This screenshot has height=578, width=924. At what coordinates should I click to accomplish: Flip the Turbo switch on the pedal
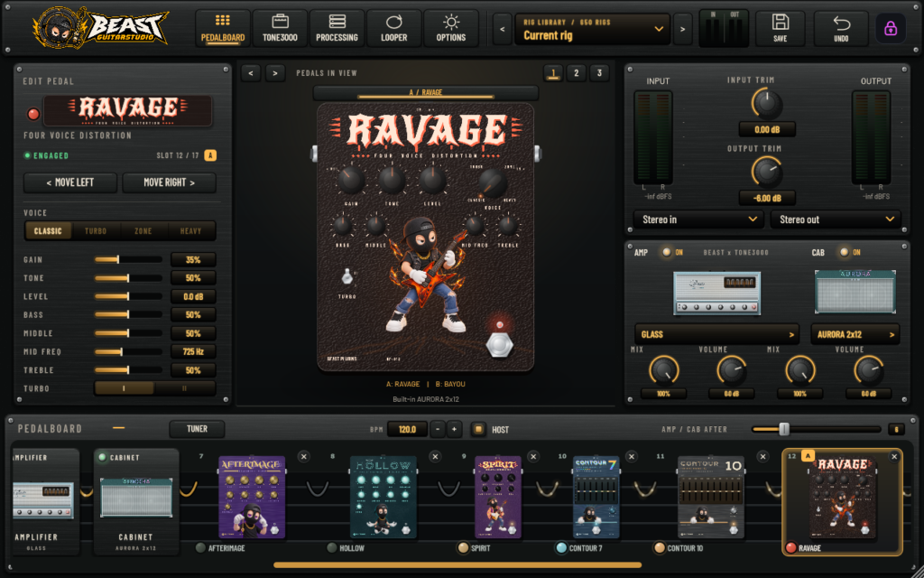coord(347,276)
